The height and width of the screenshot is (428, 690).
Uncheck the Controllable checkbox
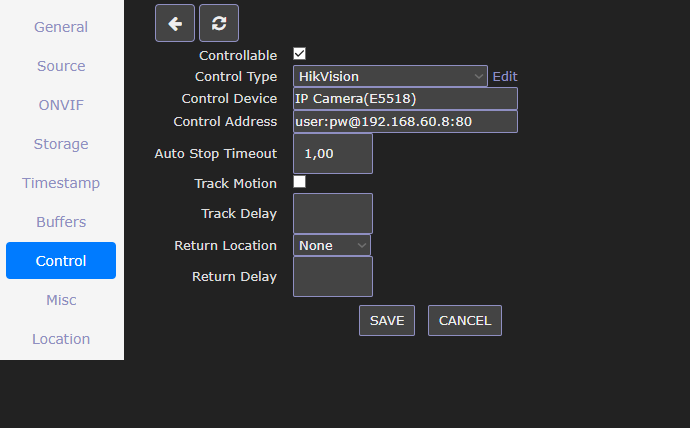click(x=300, y=54)
